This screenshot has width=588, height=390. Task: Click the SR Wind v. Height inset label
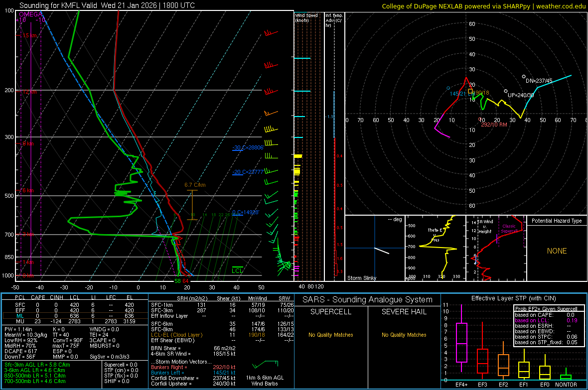484,227
